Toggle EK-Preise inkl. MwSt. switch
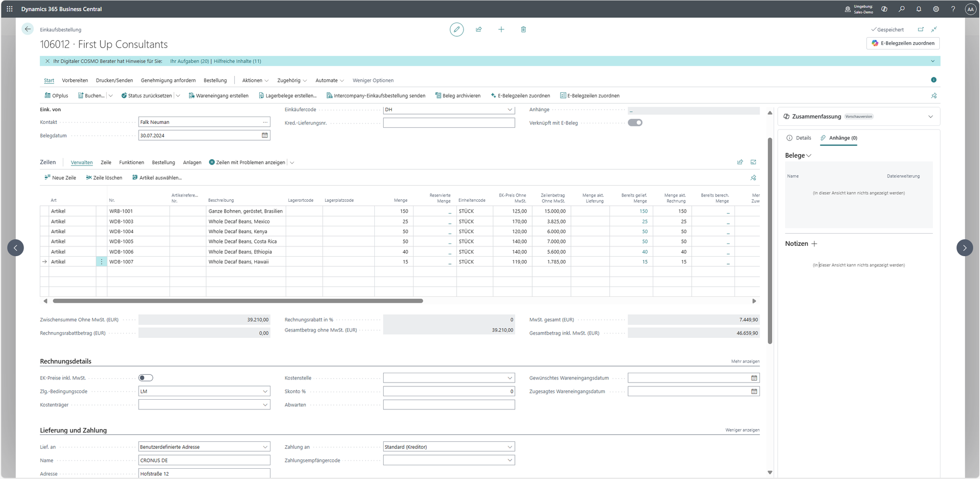The image size is (980, 479). point(146,378)
